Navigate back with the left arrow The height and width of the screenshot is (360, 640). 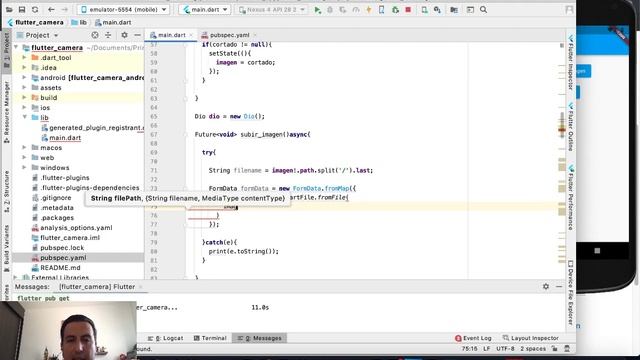(51, 9)
